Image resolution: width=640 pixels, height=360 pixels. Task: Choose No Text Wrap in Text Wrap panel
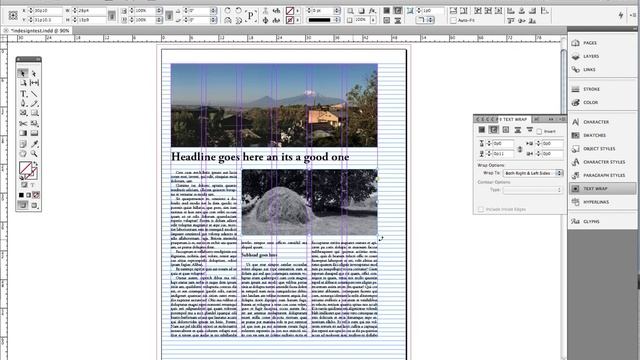[x=482, y=130]
